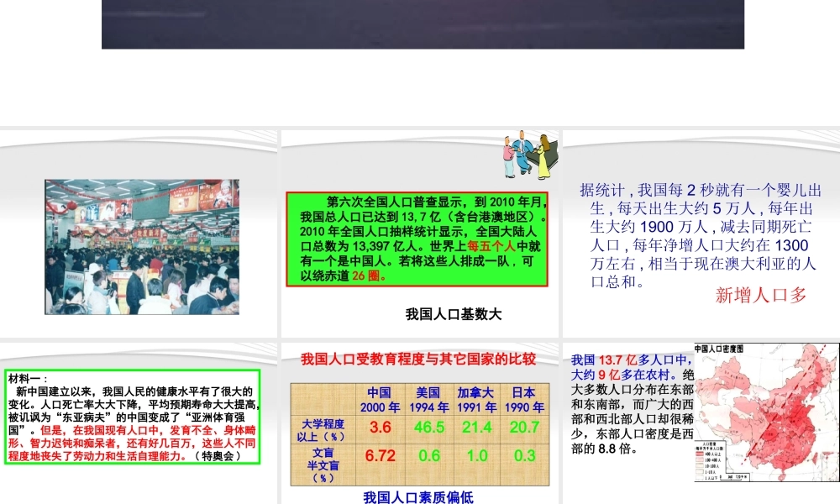Viewport: 840px width, 504px height.
Task: Click the red text 每五个人
Action: point(491,246)
